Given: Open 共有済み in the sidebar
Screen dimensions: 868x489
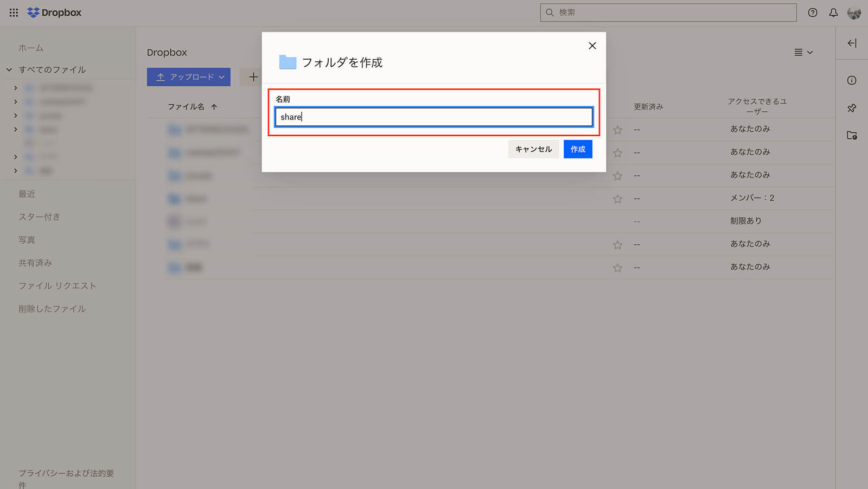Looking at the screenshot, I should pos(35,263).
